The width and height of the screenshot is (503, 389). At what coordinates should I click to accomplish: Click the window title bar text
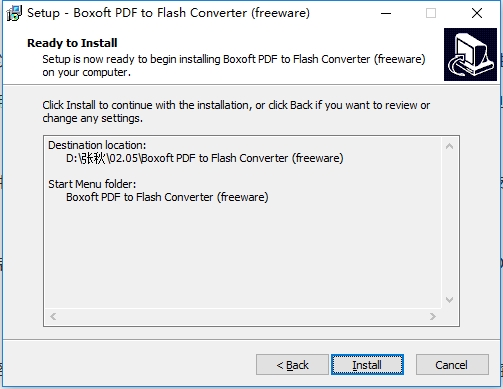pos(168,13)
